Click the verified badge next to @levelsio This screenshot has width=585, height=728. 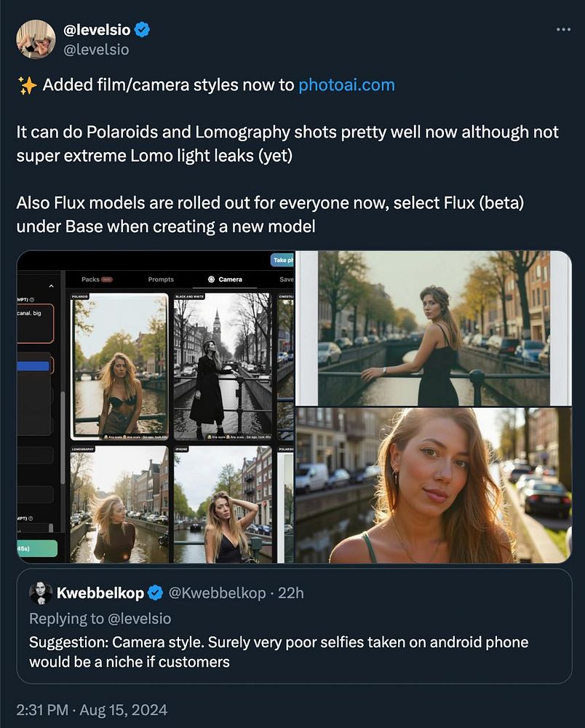[x=143, y=30]
